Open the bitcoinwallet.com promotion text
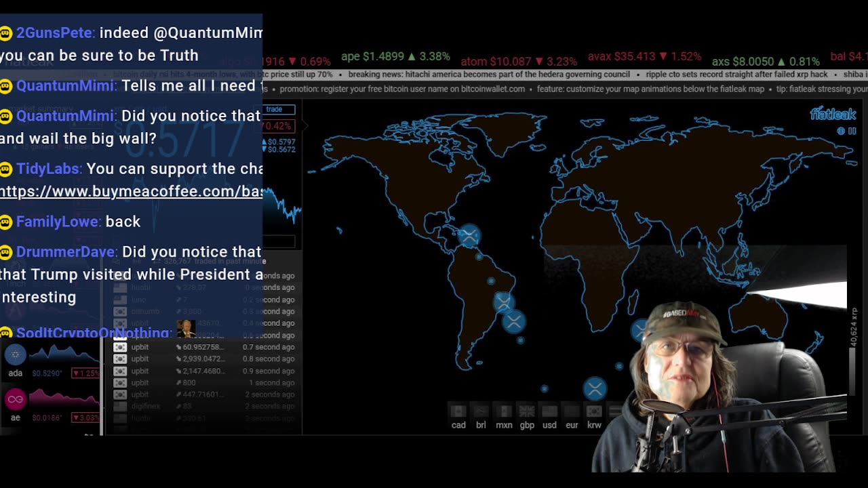The height and width of the screenshot is (488, 868). (x=402, y=89)
